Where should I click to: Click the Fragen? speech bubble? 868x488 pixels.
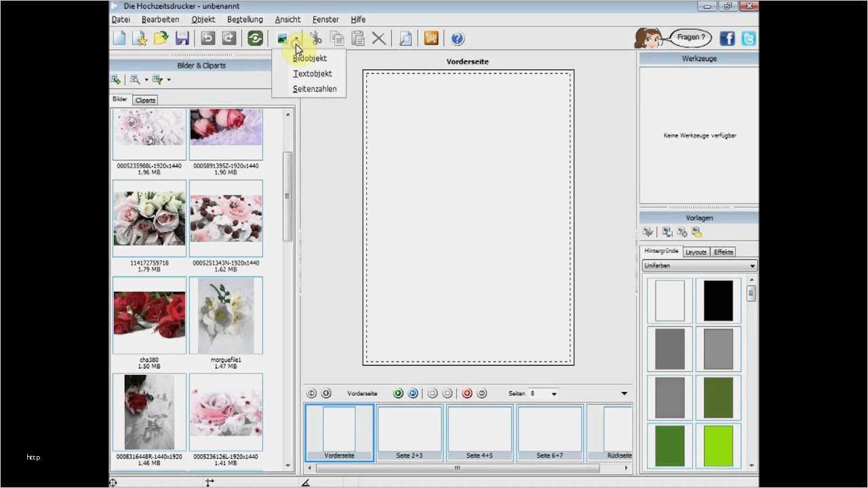coord(690,38)
